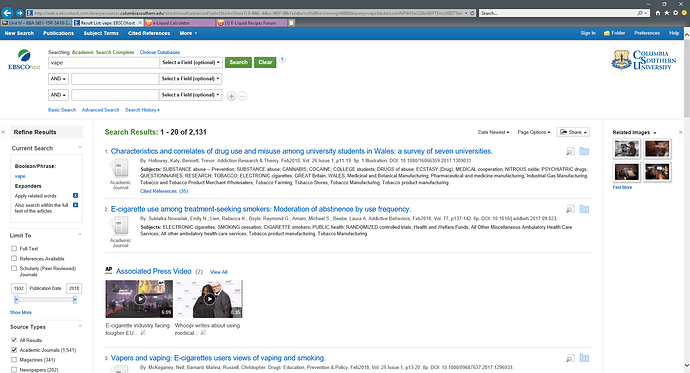Viewport: 690px width, 373px height.
Task: Open the More menu
Action: pos(188,33)
